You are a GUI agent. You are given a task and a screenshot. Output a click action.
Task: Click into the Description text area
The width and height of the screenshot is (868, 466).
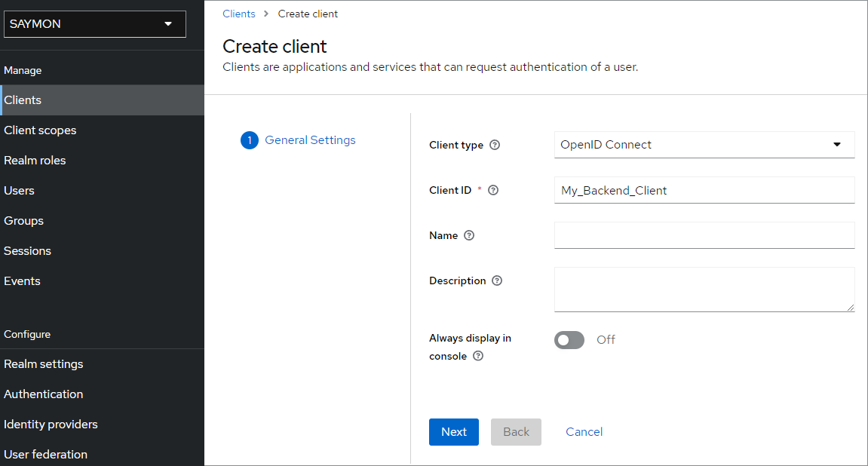[x=704, y=290]
